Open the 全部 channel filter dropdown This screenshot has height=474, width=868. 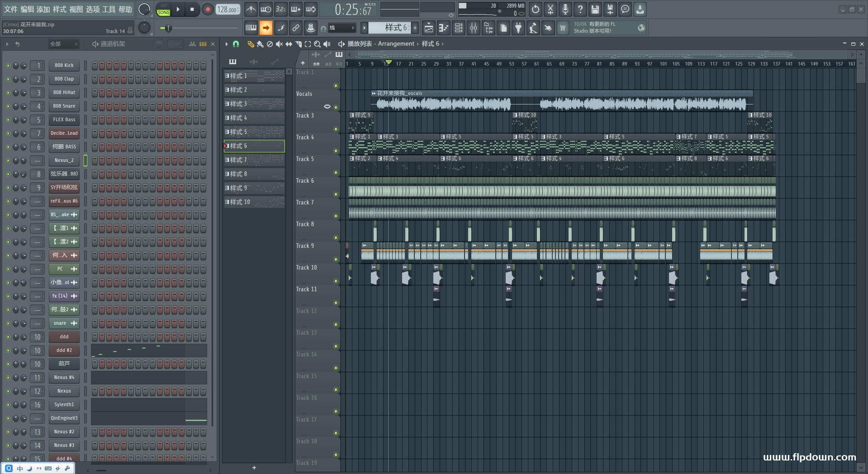coord(63,44)
